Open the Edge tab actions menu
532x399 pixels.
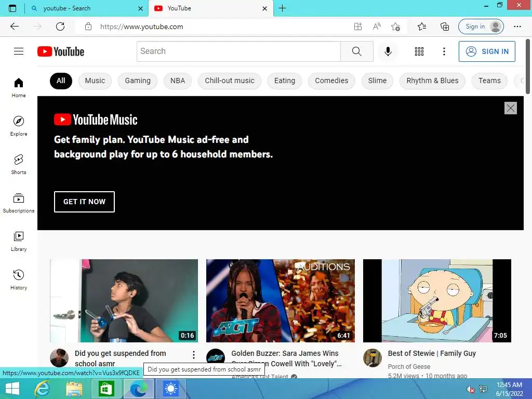(x=12, y=8)
